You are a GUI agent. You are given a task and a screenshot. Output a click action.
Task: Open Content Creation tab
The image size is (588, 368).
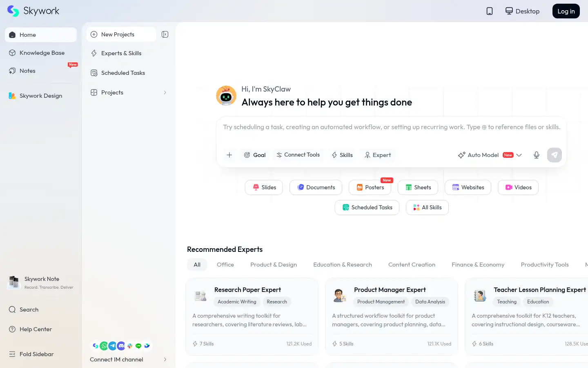coord(412,265)
